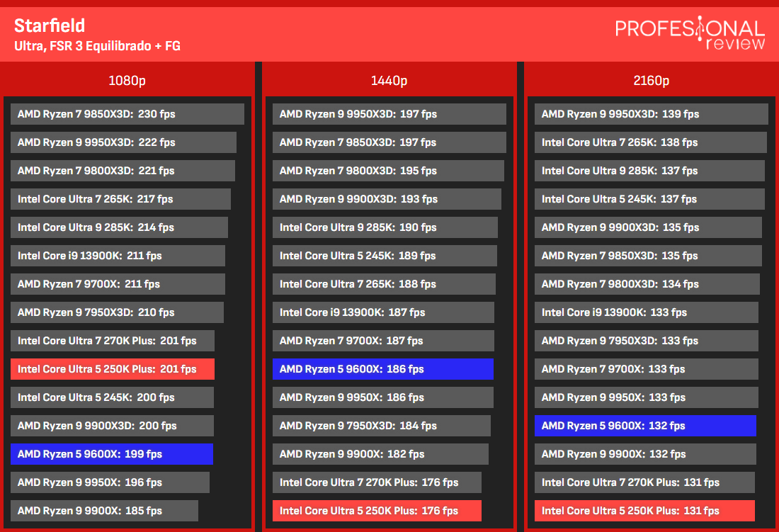Select the Intel Core Ultra 9 285K 137 fps bar
The image size is (779, 532).
650,171
